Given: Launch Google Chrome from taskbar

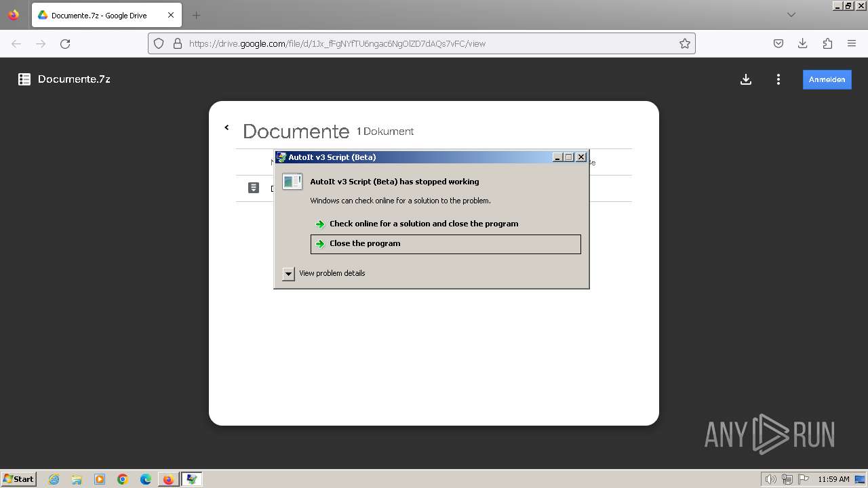Looking at the screenshot, I should point(123,479).
